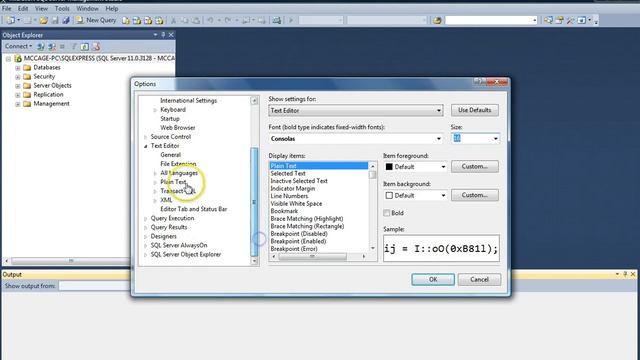Confirm the Options dialog with OK

[x=433, y=280]
